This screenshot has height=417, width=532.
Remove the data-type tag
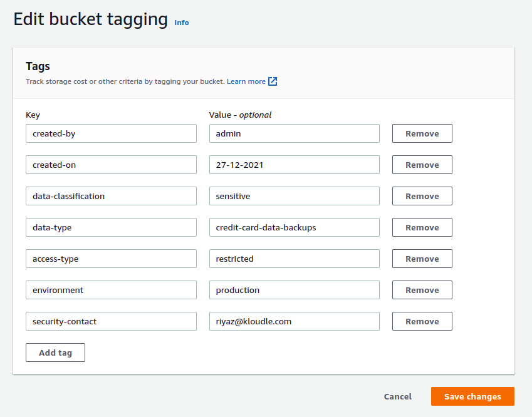(x=422, y=227)
